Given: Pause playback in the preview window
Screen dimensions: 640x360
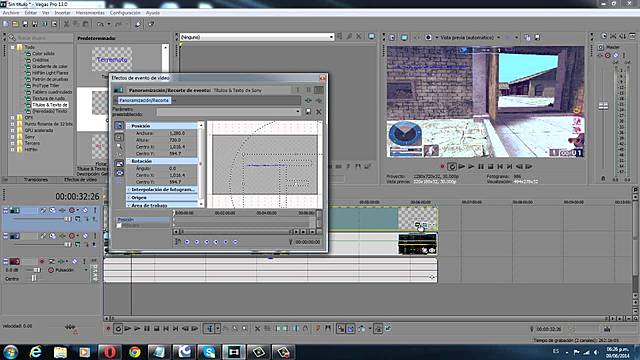Looking at the screenshot, I should click(481, 167).
